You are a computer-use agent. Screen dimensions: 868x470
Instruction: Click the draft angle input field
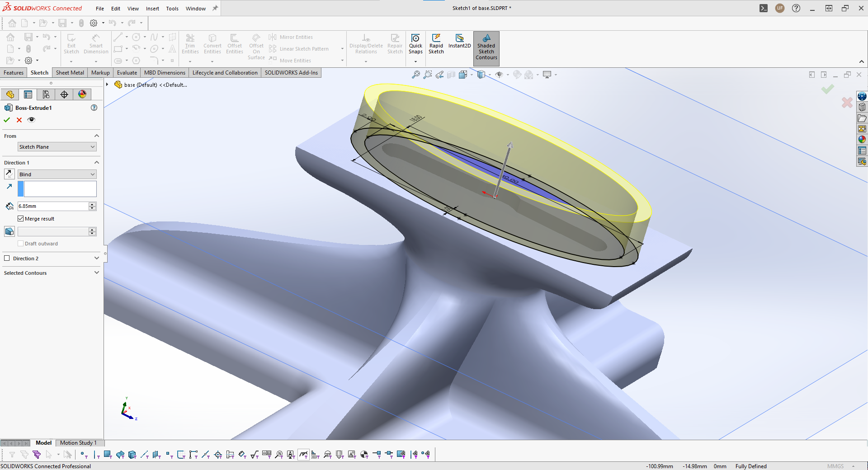(x=53, y=231)
